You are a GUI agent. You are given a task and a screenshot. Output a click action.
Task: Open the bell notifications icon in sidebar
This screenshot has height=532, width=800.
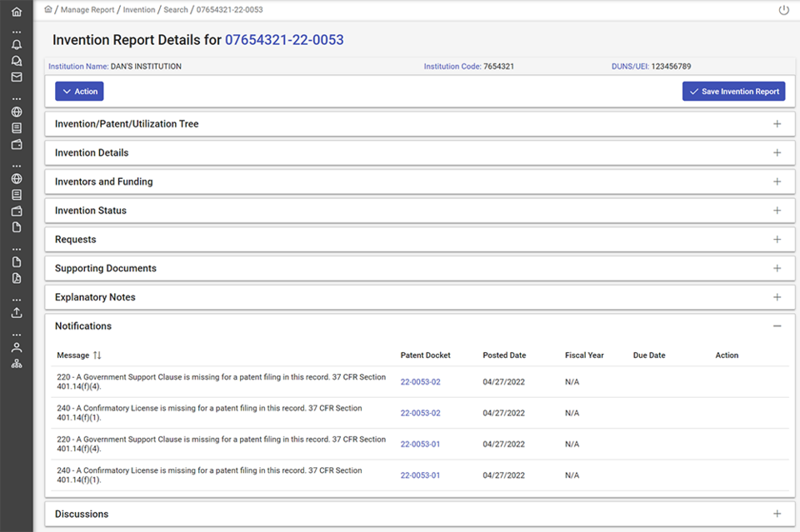click(x=16, y=45)
